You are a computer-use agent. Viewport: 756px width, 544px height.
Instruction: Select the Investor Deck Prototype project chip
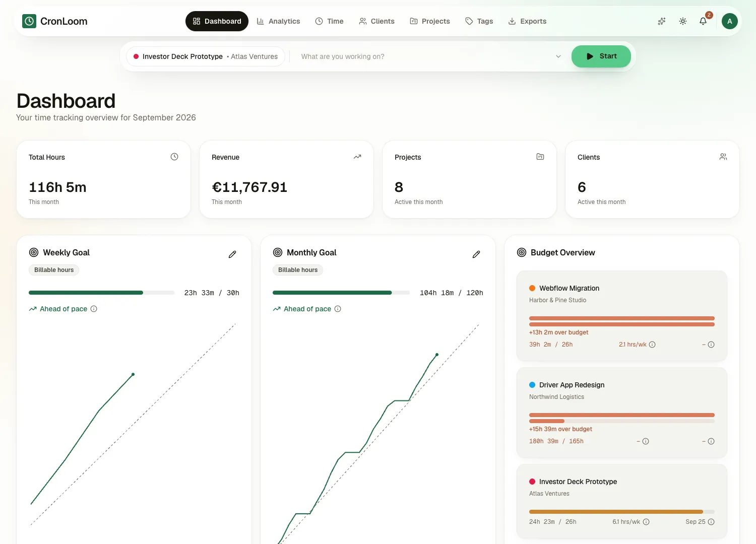[206, 56]
